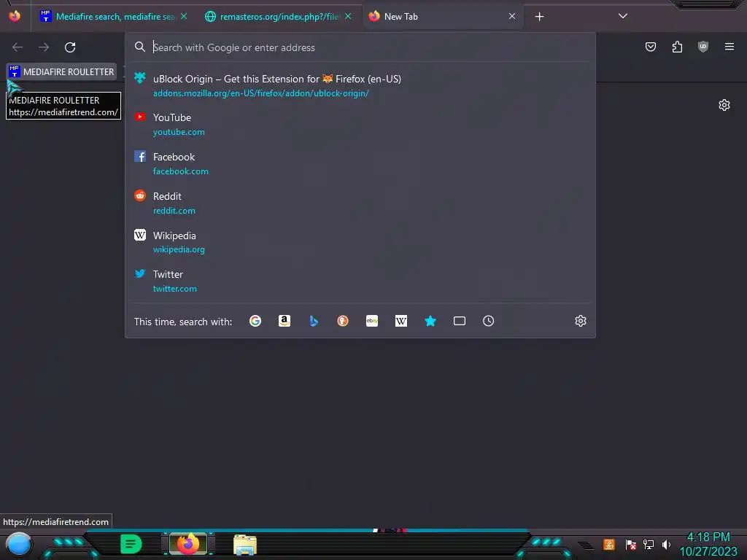747x560 pixels.
Task: Expand the list all tabs chevron
Action: 623,16
